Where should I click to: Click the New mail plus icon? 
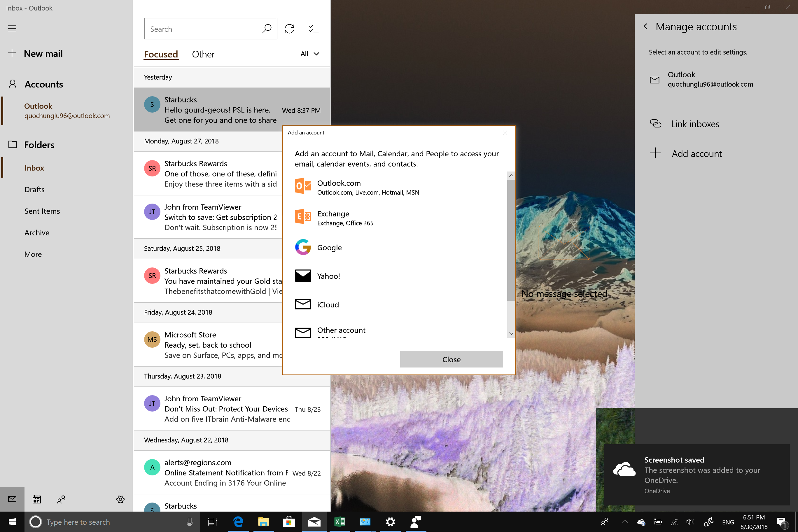(12, 53)
